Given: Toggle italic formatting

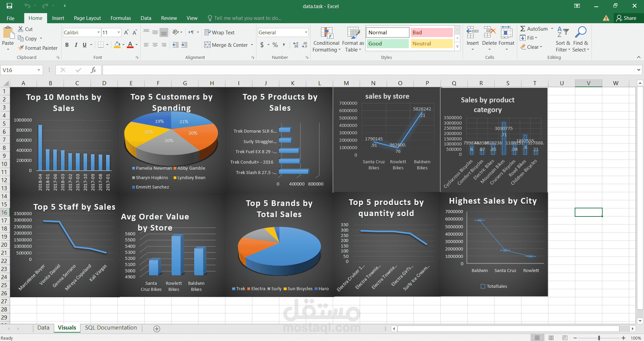Looking at the screenshot, I should coord(76,44).
